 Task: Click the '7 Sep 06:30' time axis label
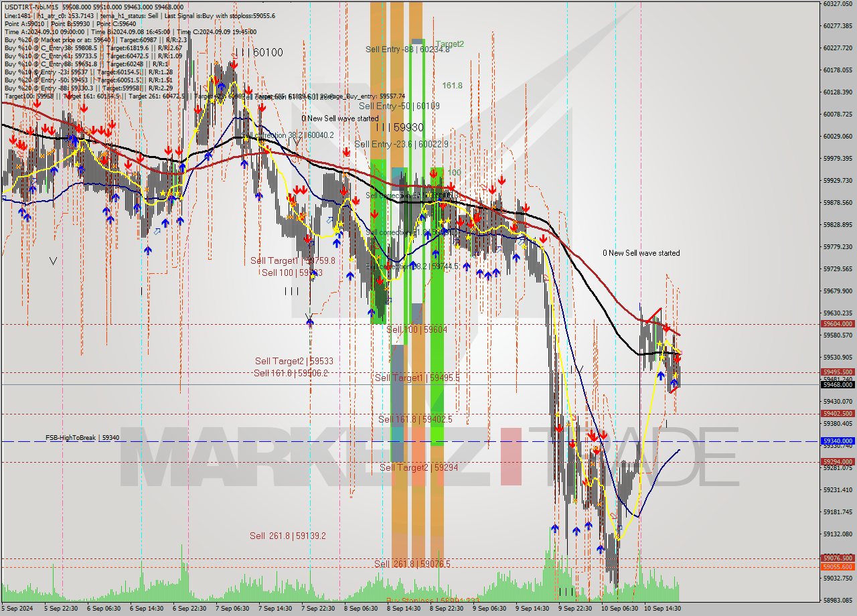point(232,609)
